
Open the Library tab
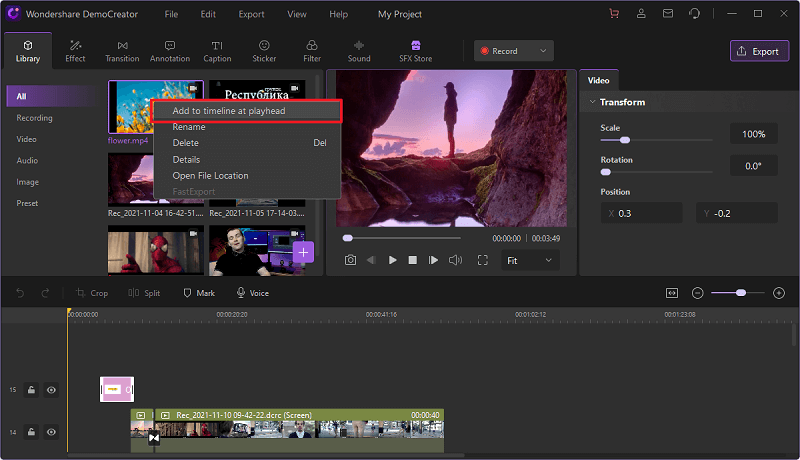pyautogui.click(x=28, y=51)
